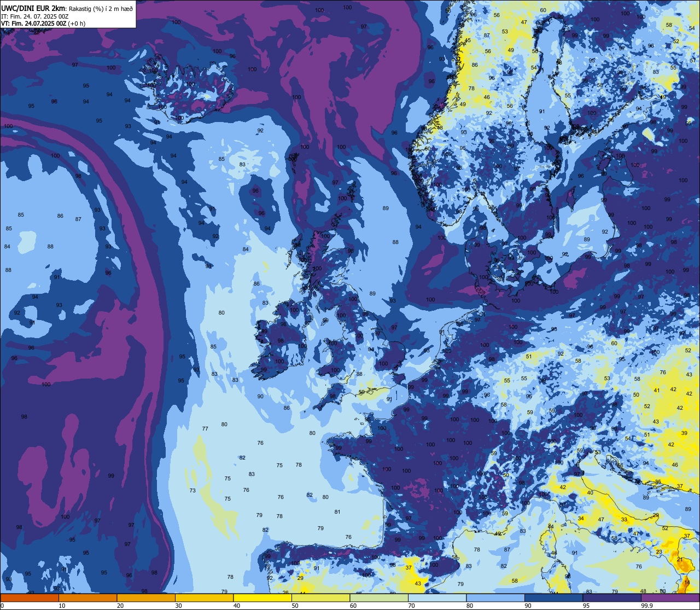Click the "IT: Fim. 24. 07. 2025 00Z" line
The image size is (700, 610).
pyautogui.click(x=34, y=16)
